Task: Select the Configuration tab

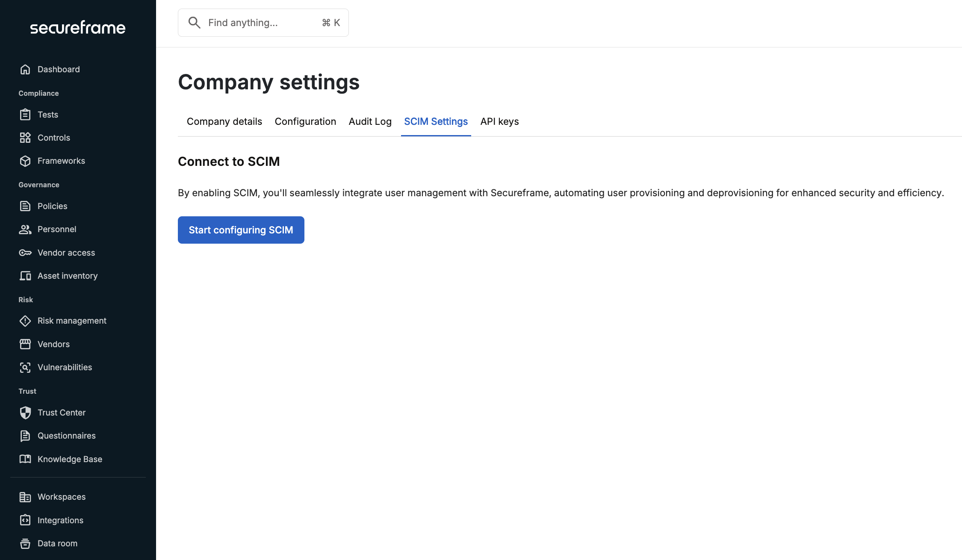Action: [x=305, y=121]
